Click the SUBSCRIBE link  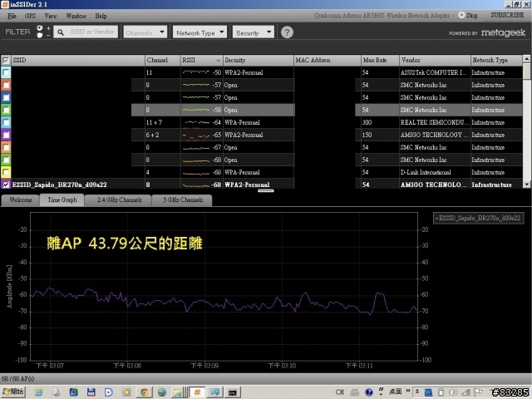point(507,15)
